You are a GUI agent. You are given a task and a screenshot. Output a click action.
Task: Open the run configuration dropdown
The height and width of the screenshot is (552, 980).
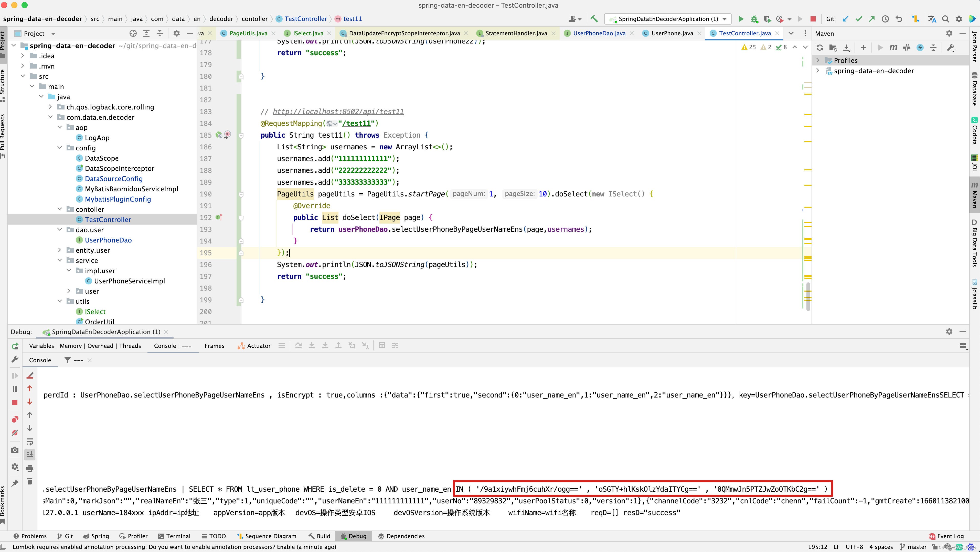pos(668,19)
